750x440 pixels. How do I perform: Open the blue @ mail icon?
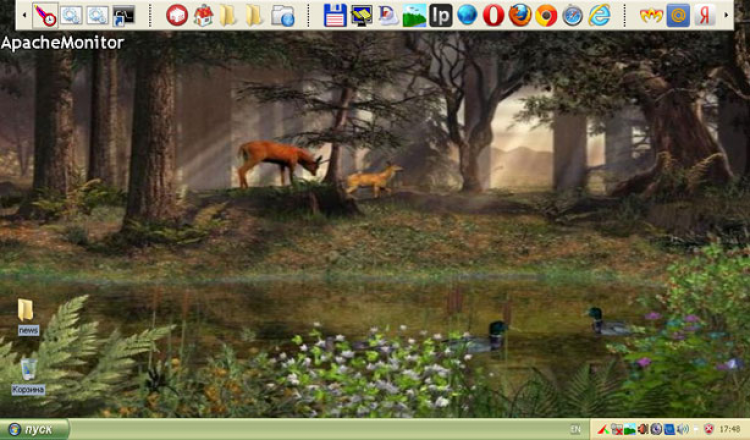coord(678,15)
